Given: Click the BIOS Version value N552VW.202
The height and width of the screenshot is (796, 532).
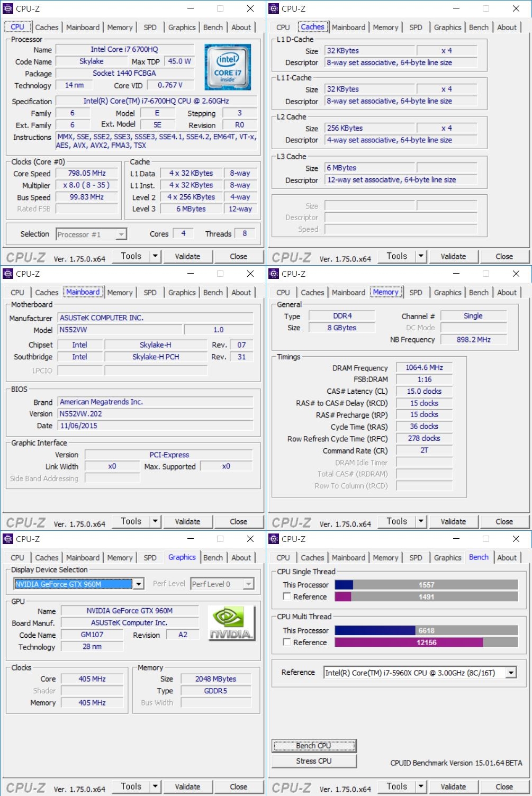Looking at the screenshot, I should point(156,414).
